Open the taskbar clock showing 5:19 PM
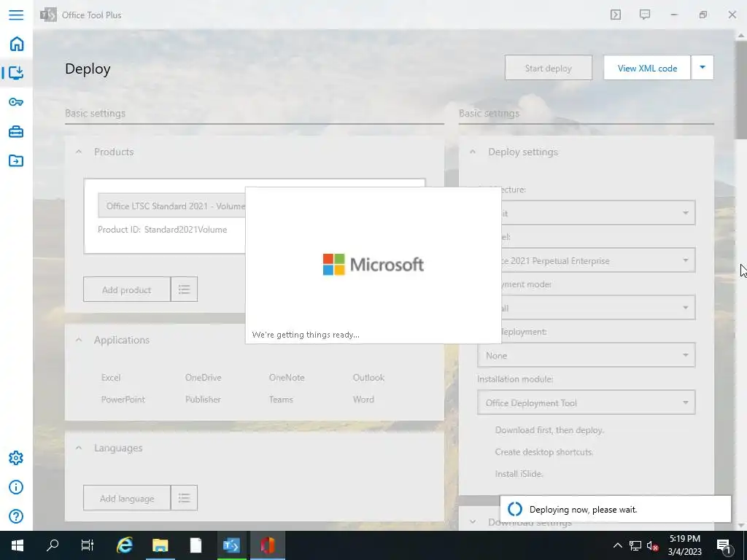The image size is (747, 560). point(684,545)
